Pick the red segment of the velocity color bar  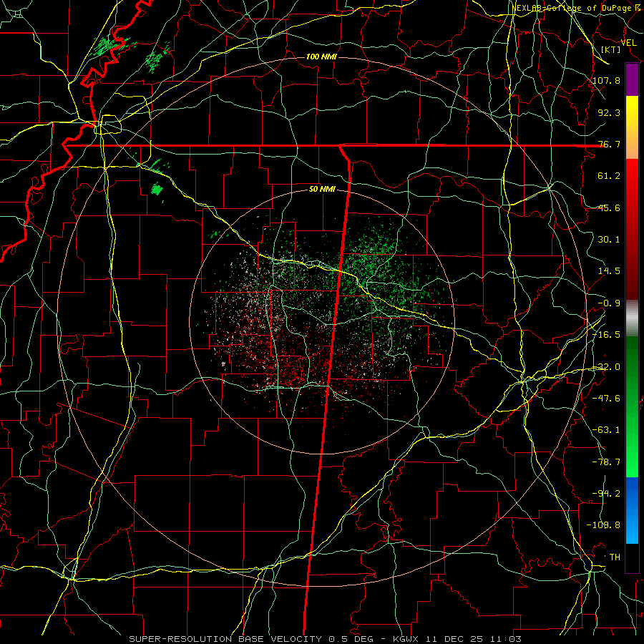point(632,229)
